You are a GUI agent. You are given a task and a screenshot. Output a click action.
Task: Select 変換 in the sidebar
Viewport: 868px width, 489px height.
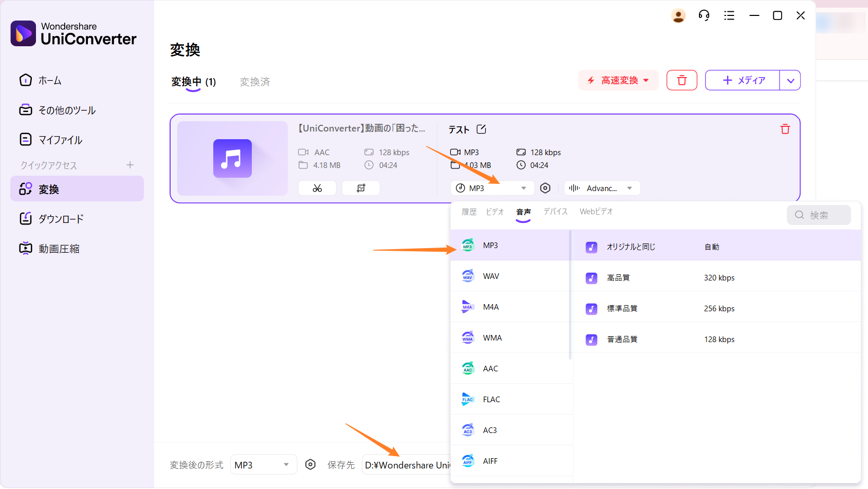point(77,189)
